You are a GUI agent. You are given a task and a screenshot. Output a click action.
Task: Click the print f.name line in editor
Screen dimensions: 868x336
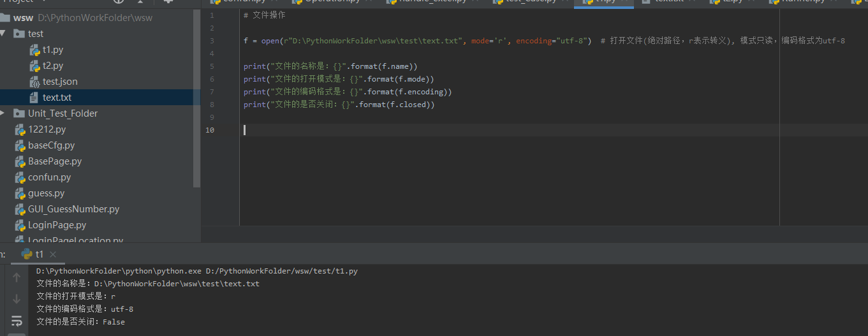click(330, 66)
